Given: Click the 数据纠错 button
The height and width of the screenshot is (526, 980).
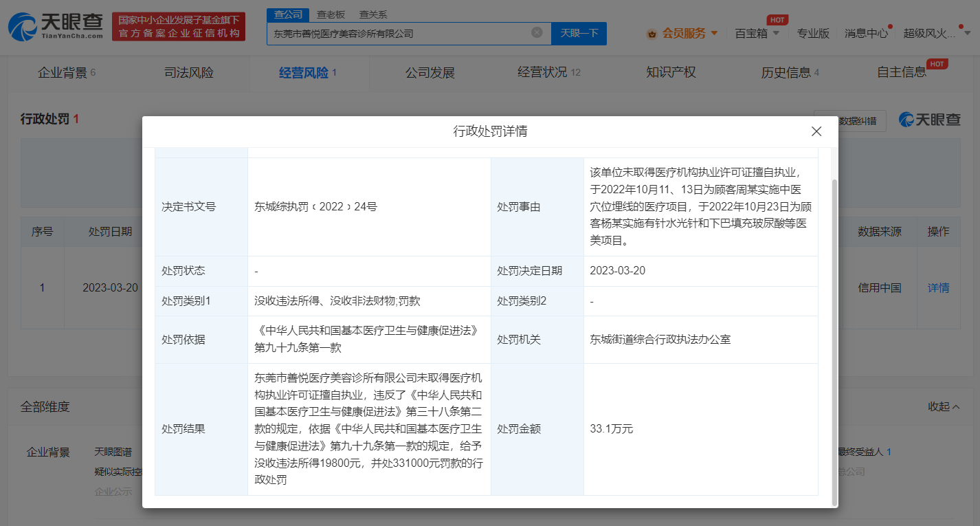Looking at the screenshot, I should (850, 120).
